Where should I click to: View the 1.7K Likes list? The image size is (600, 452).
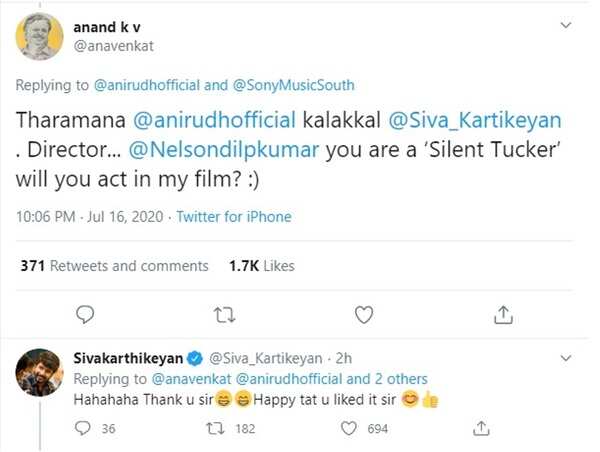click(x=262, y=265)
